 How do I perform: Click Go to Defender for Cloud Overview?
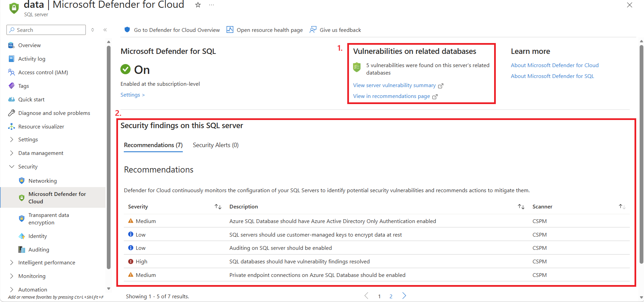coord(172,30)
